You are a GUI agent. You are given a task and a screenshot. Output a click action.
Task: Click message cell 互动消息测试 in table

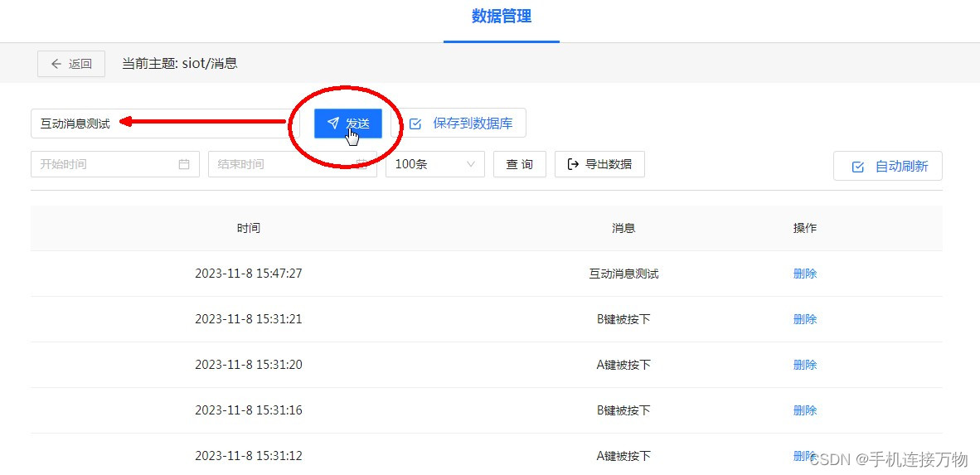[623, 274]
